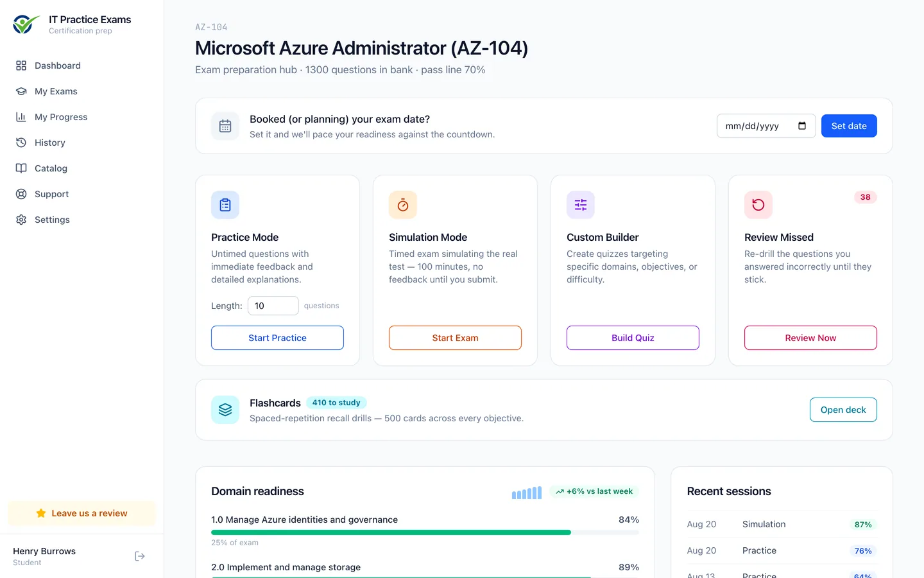This screenshot has width=924, height=578.
Task: Click the Custom Builder sliders icon
Action: [x=581, y=205]
